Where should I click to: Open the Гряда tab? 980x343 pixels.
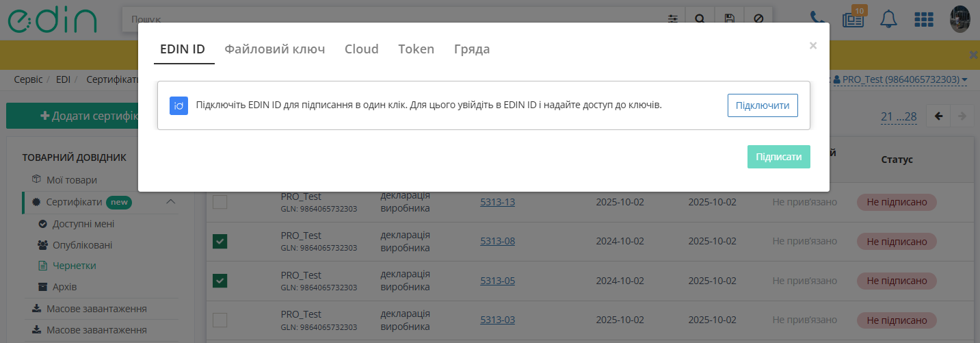(x=472, y=49)
